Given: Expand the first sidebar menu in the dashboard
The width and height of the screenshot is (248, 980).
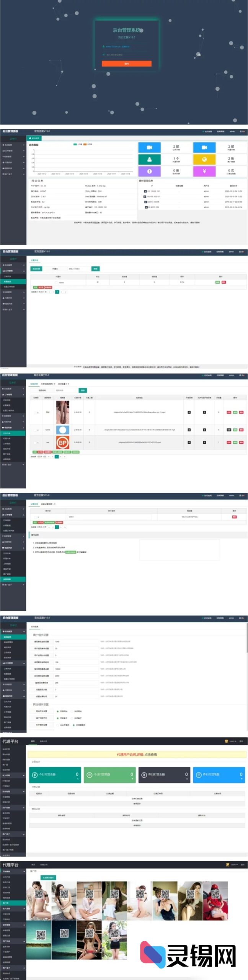Looking at the screenshot, I should (13, 145).
